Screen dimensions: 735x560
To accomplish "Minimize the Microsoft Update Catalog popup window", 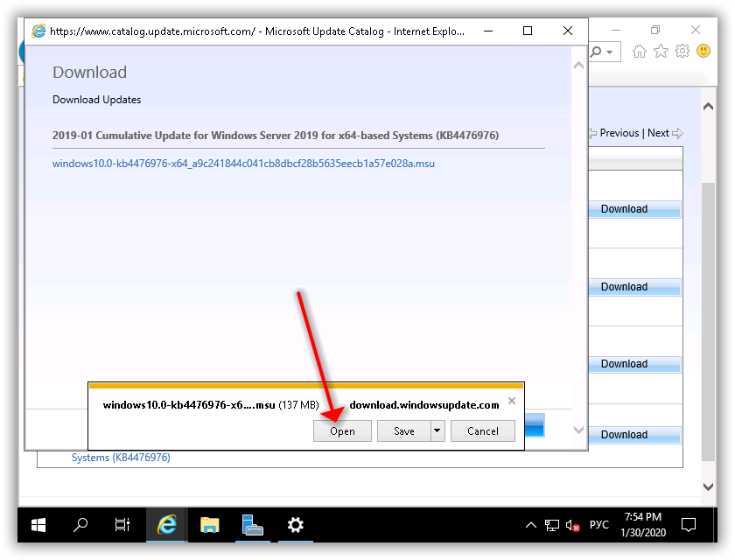I will pos(488,31).
